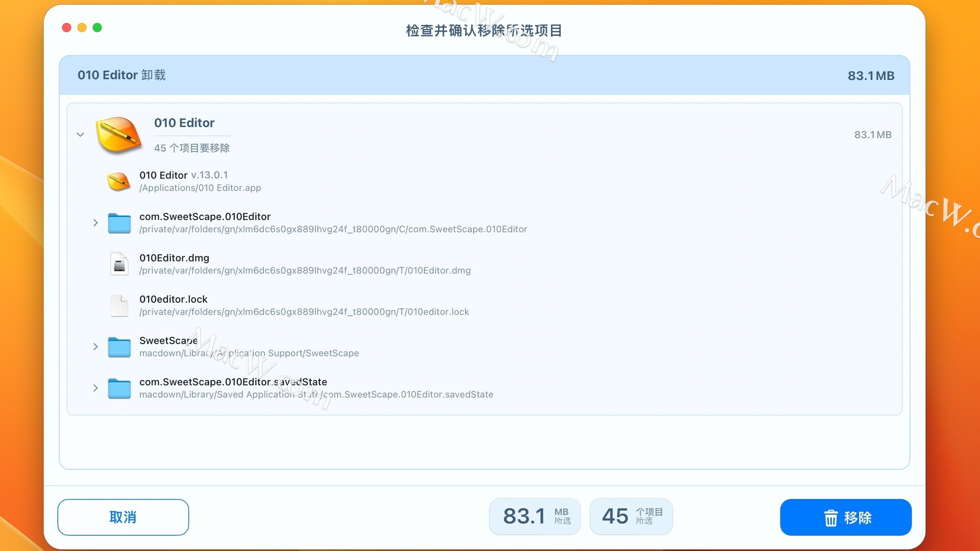
Task: Click the large 010 Editor app icon
Action: [x=119, y=135]
